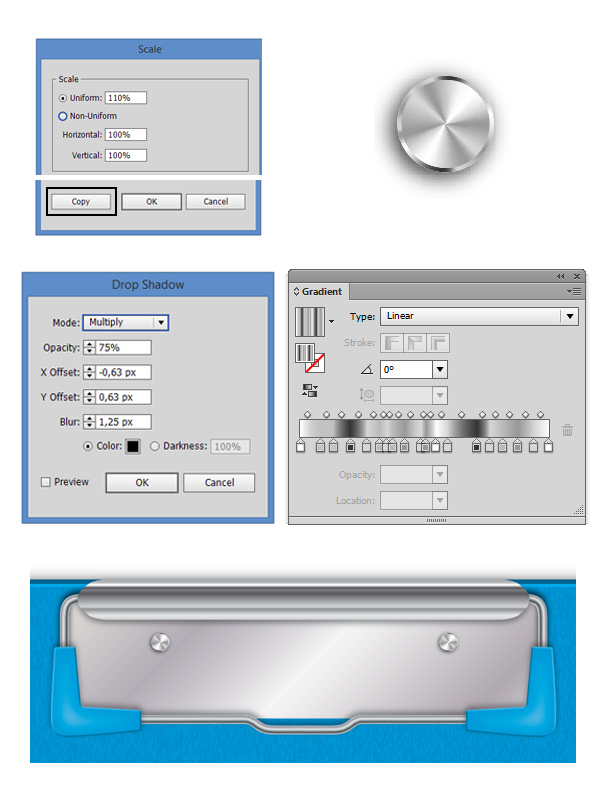Click the Opacity field showing 75%
600x791 pixels.
pyautogui.click(x=124, y=347)
